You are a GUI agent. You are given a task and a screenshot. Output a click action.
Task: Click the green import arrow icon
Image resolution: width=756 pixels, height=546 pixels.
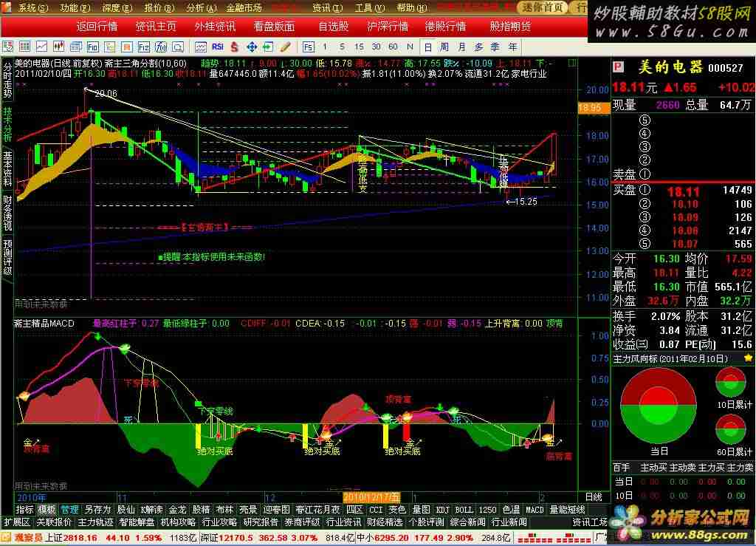click(x=268, y=47)
